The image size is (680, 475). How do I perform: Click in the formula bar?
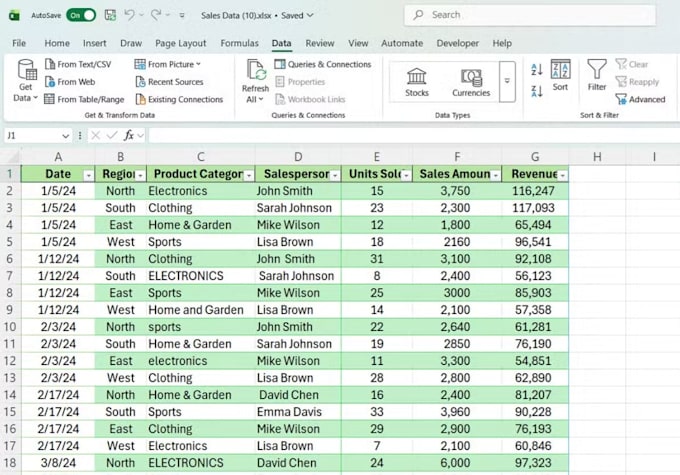pyautogui.click(x=414, y=136)
